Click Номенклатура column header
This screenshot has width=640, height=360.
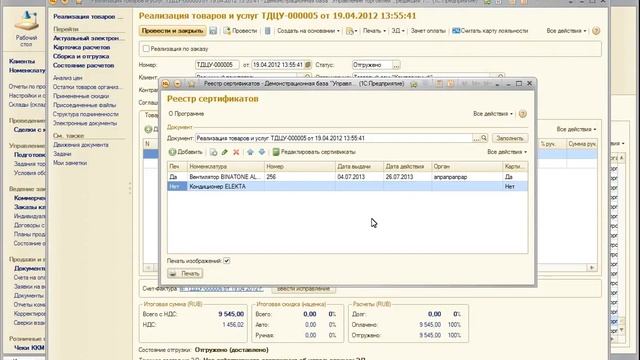coord(225,167)
